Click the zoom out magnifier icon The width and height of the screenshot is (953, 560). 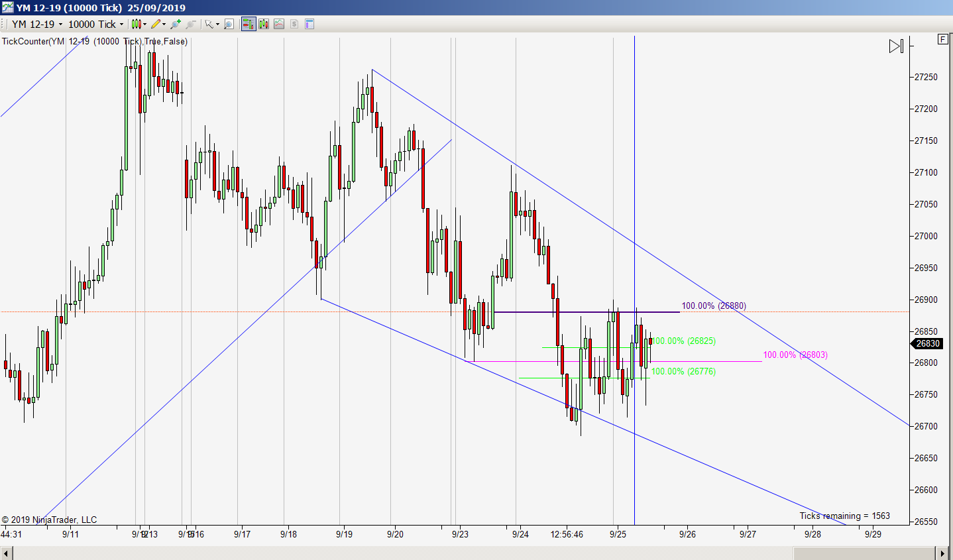coord(191,24)
